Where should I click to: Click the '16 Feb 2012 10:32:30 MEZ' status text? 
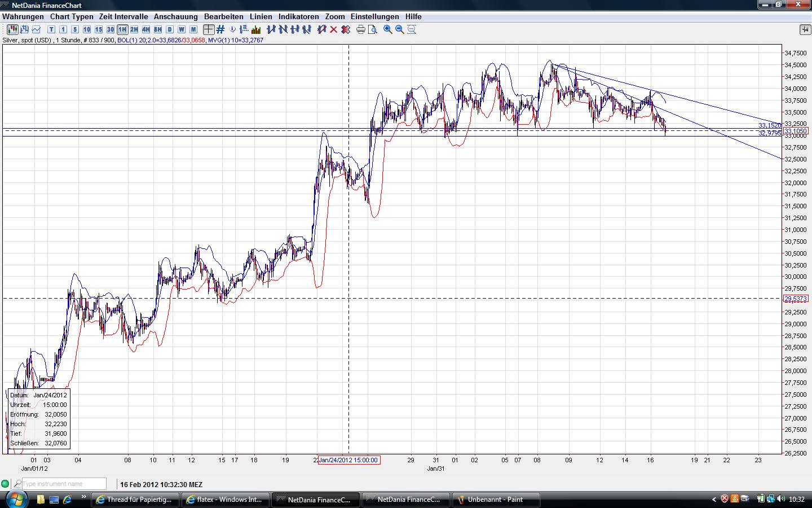[x=161, y=484]
